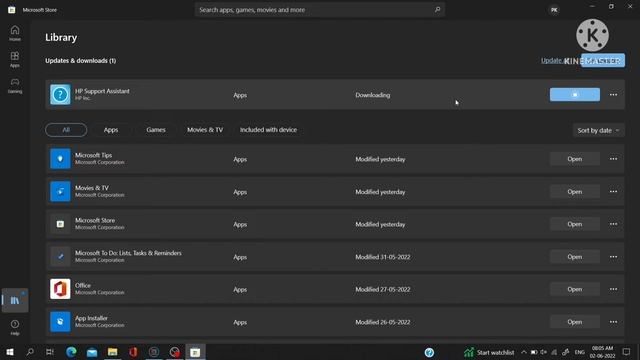Show hidden system tray icons

click(x=524, y=352)
